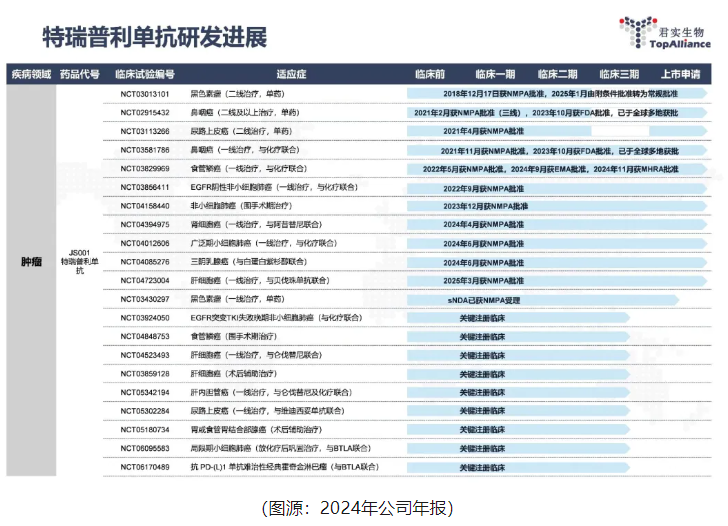Viewport: 728px width, 526px height.
Task: Click trial number NCT04523493
Action: click(145, 355)
